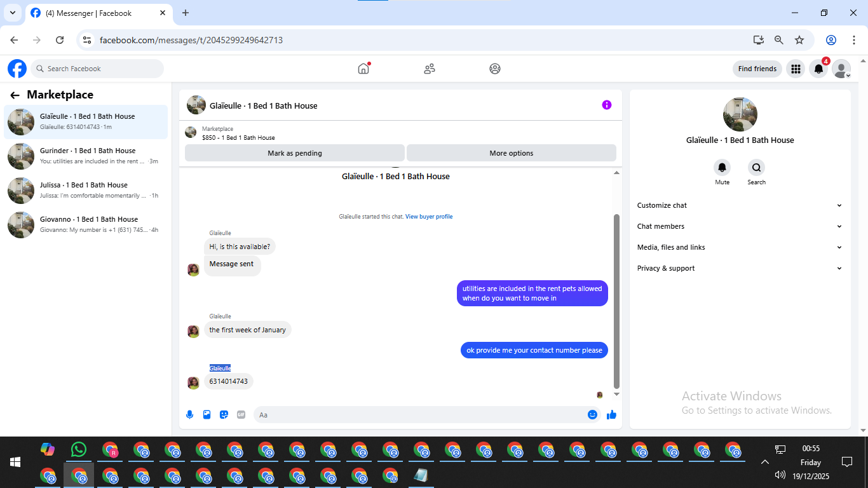Search in conversation with magnifier icon
This screenshot has height=488, width=868.
(x=756, y=168)
